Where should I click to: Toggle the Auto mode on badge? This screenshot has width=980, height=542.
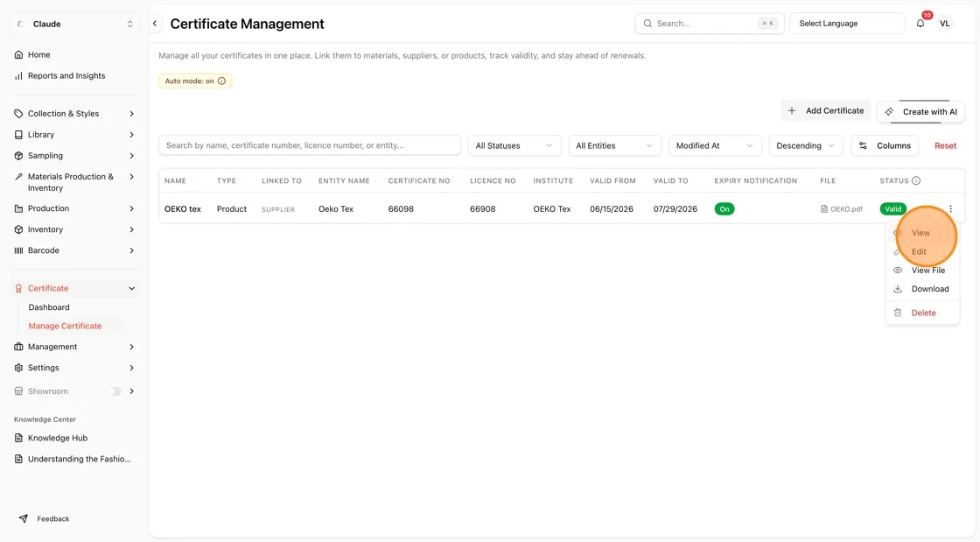pyautogui.click(x=195, y=81)
